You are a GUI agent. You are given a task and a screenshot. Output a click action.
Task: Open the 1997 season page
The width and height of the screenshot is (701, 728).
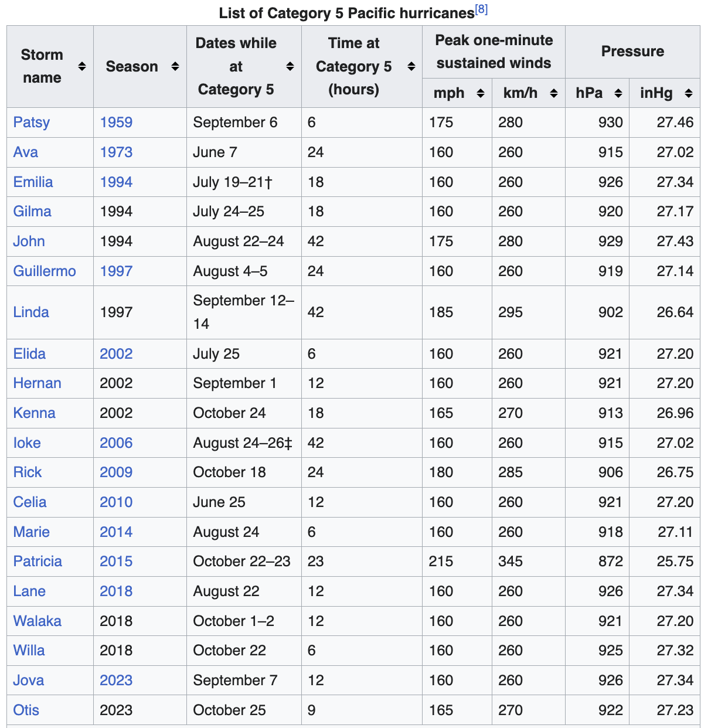[x=116, y=271]
